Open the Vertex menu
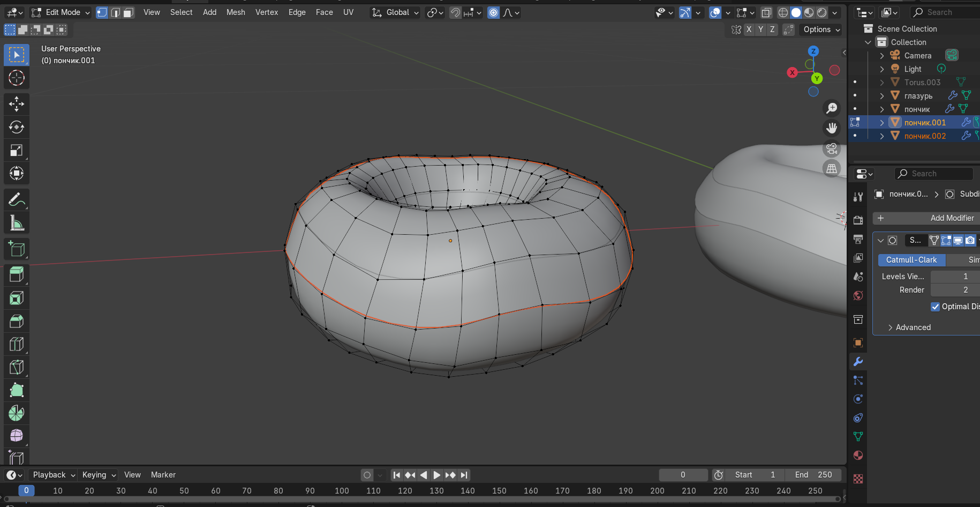The height and width of the screenshot is (507, 980). (x=267, y=12)
